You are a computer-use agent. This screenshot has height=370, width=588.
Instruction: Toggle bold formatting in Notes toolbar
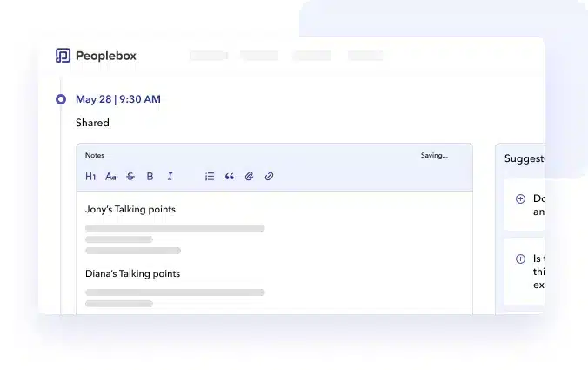point(150,177)
